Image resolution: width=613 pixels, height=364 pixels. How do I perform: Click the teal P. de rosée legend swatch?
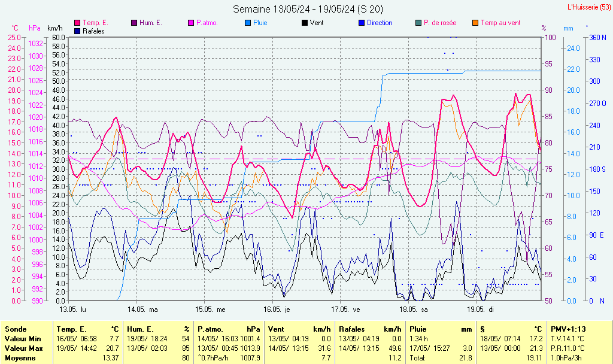click(x=418, y=23)
